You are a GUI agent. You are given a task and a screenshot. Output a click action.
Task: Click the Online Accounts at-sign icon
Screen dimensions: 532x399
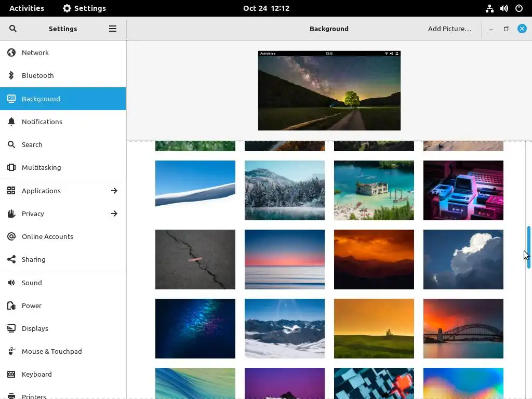pos(11,236)
